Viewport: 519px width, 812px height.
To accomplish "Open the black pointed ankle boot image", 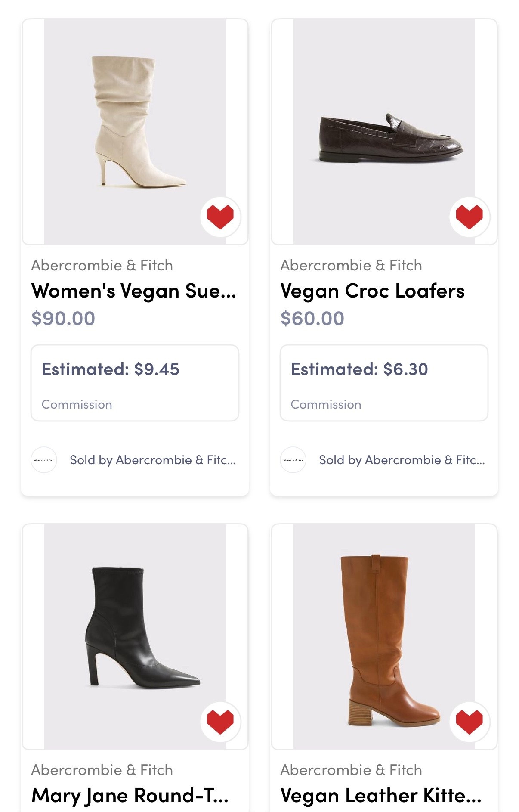I will (x=135, y=629).
